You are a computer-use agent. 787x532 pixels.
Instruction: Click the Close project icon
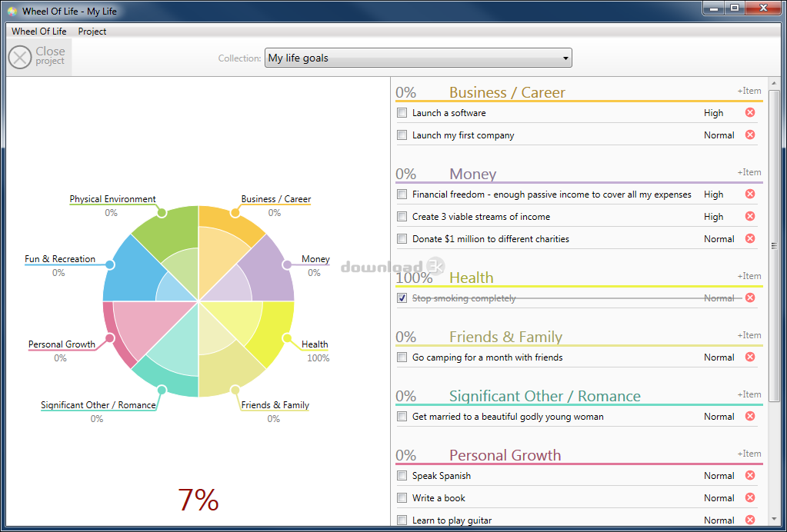[20, 57]
